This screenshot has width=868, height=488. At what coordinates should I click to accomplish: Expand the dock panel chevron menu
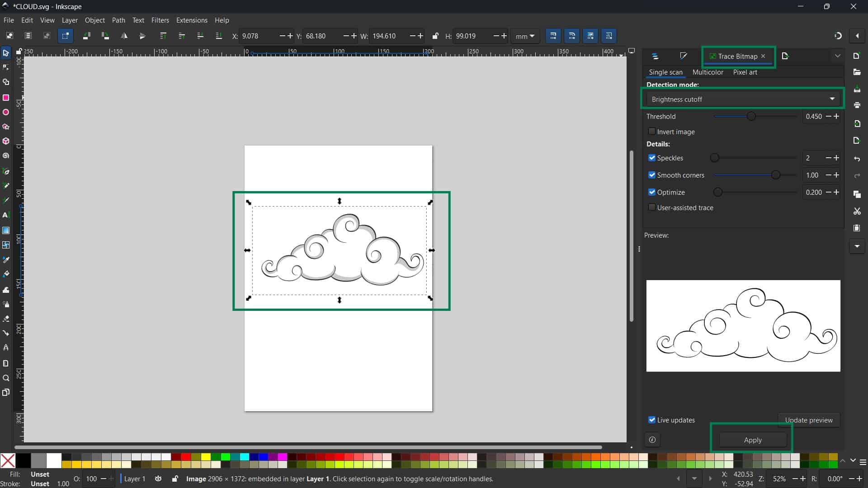coord(837,56)
